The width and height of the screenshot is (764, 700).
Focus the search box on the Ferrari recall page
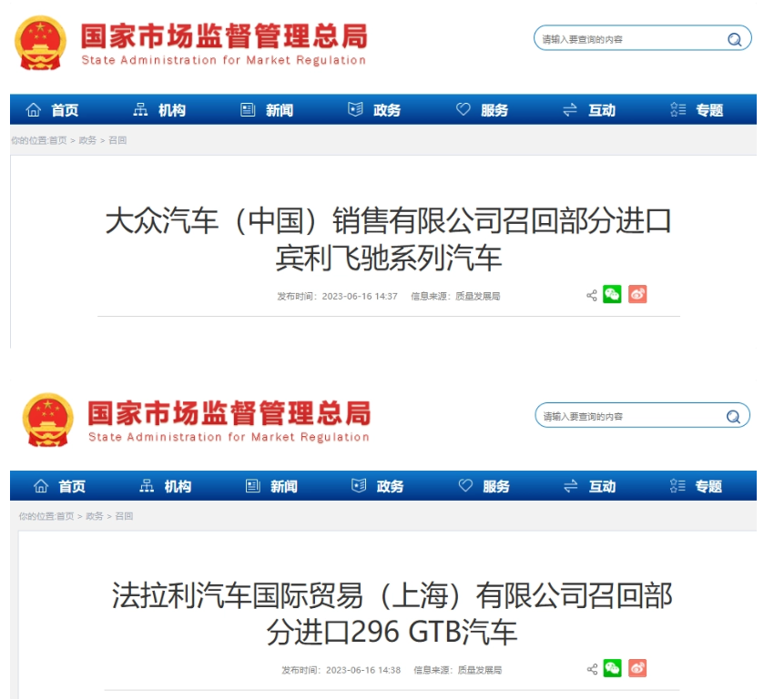(x=642, y=415)
